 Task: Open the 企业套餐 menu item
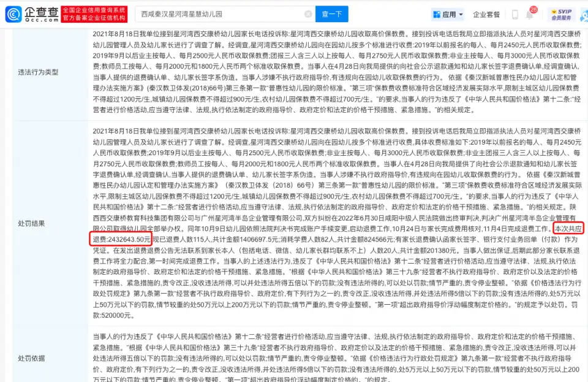(x=486, y=14)
